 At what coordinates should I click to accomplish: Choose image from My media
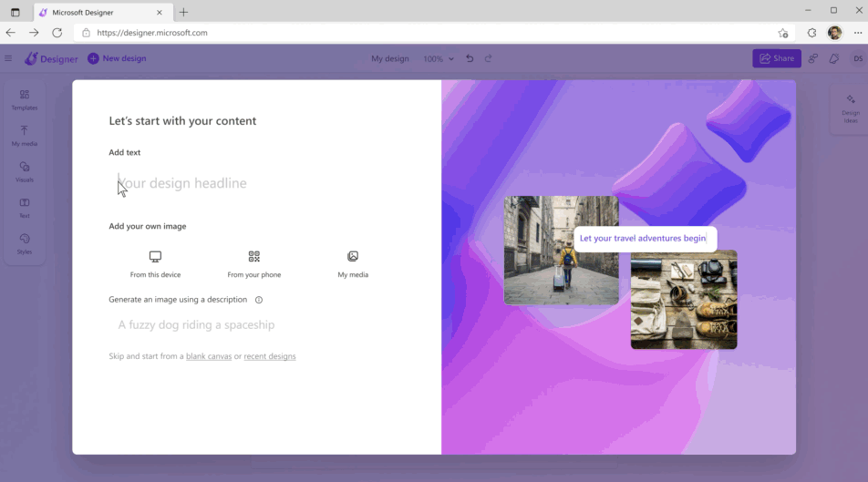tap(353, 263)
